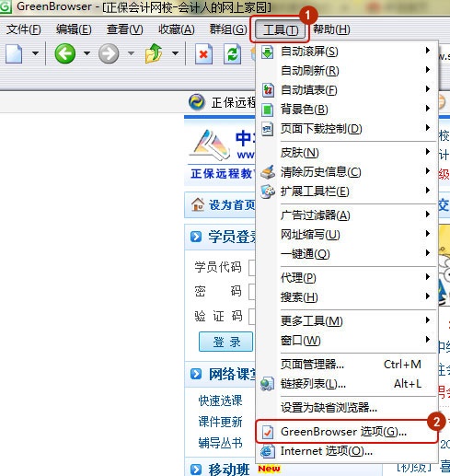The width and height of the screenshot is (450, 476).
Task: Open the 收藏(A) menu
Action: tap(177, 29)
